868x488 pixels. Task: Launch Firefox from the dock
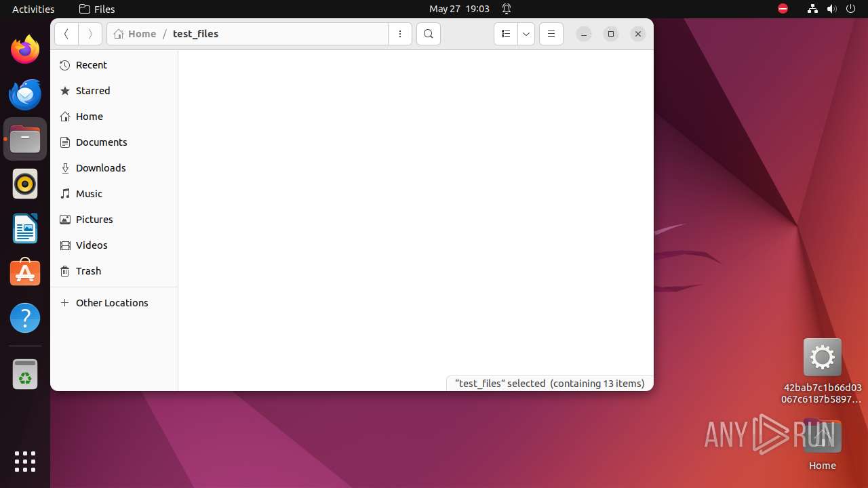click(25, 49)
